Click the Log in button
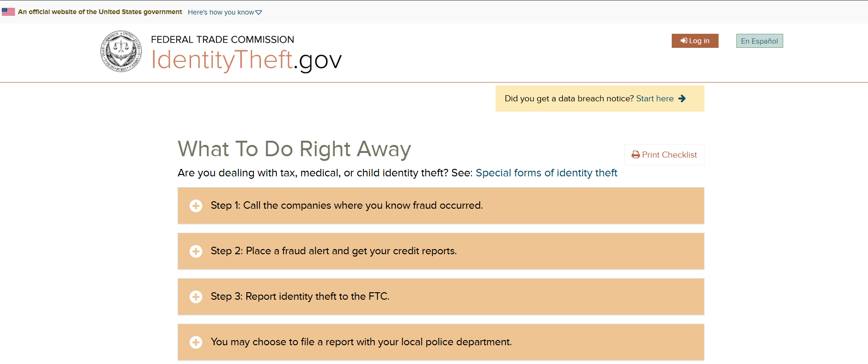Image resolution: width=868 pixels, height=364 pixels. tap(695, 40)
